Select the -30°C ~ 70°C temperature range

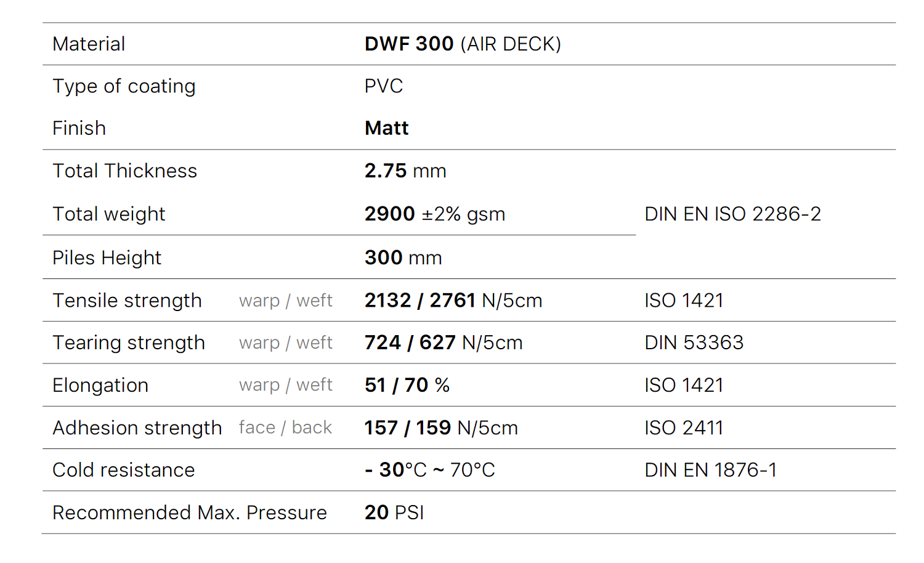point(430,470)
